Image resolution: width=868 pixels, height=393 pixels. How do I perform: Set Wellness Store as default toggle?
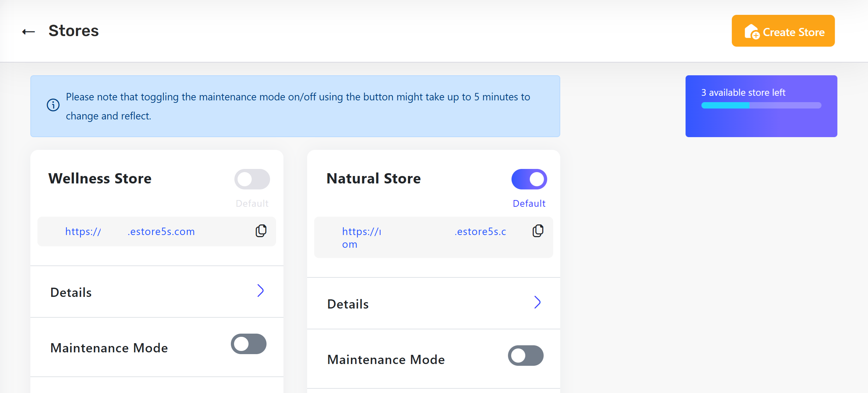pyautogui.click(x=252, y=179)
